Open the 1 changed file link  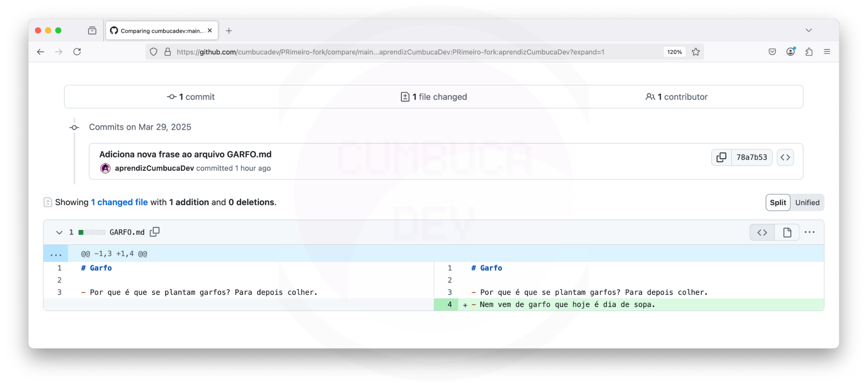[119, 202]
